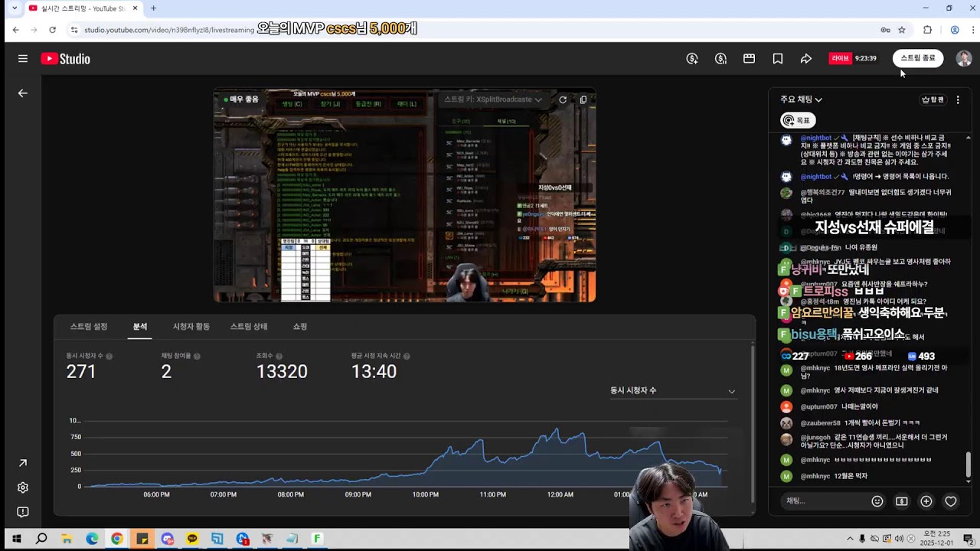The height and width of the screenshot is (551, 980).
Task: Expand the 주요 채팅 chat filter dropdown
Action: click(801, 99)
